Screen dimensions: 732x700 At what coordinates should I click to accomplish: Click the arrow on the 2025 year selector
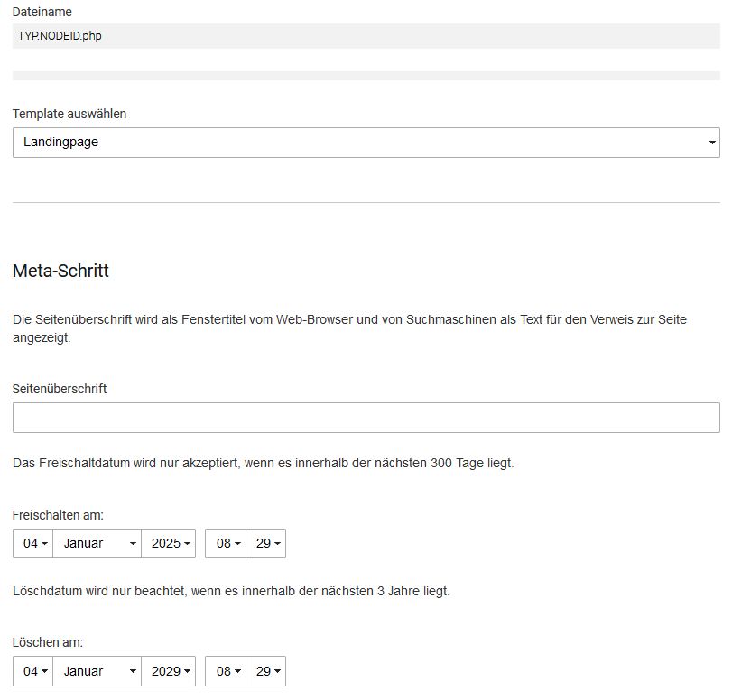tap(183, 543)
